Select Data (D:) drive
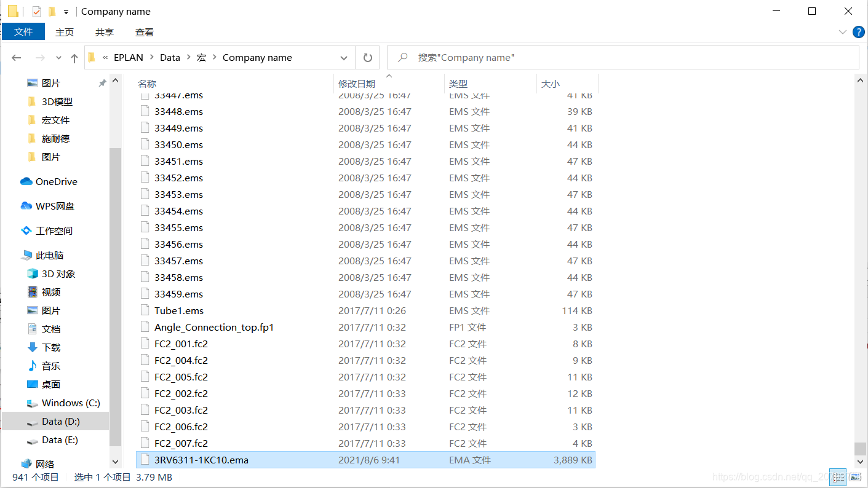The image size is (868, 488). click(x=55, y=421)
